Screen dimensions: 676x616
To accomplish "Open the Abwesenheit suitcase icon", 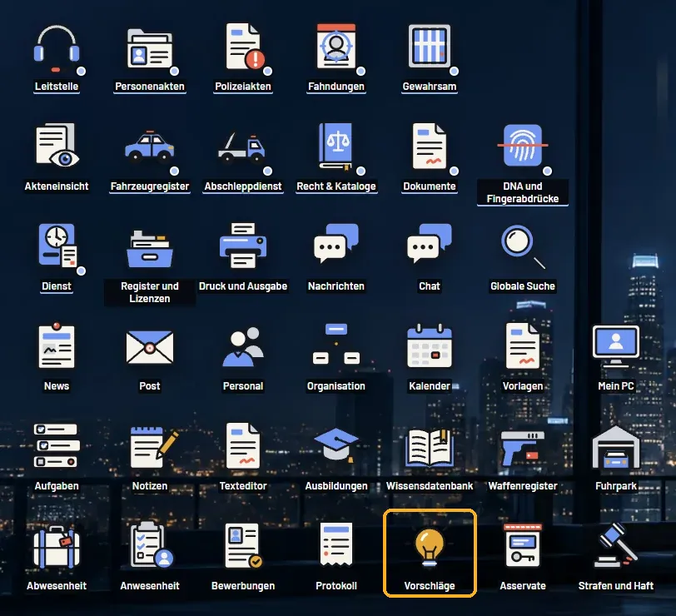I will click(x=57, y=547).
